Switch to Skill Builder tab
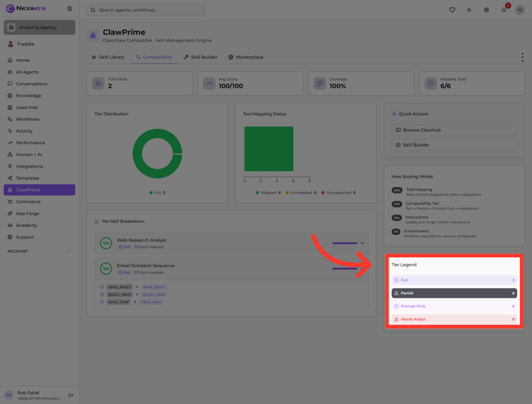The width and height of the screenshot is (532, 404). click(x=200, y=57)
